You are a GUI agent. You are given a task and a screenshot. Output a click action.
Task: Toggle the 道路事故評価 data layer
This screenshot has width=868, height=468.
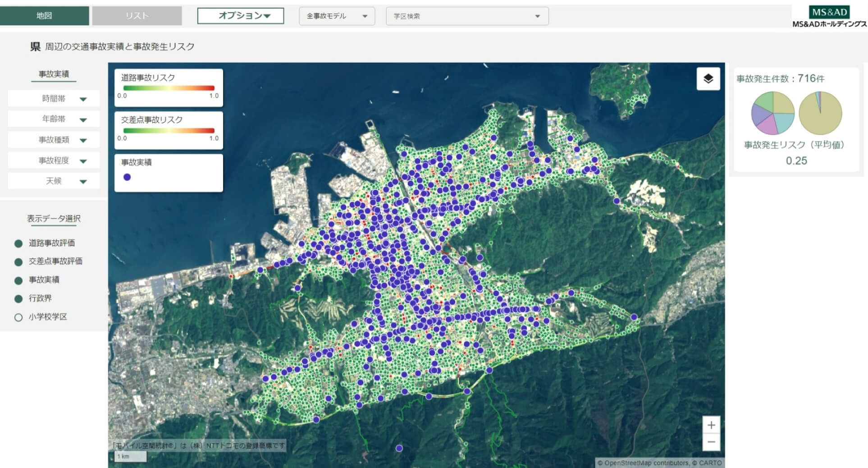(18, 243)
